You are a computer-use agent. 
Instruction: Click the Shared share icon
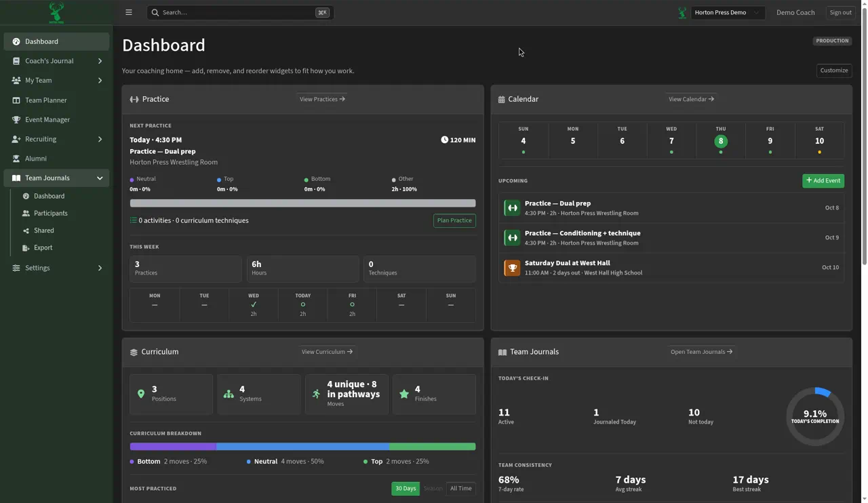point(26,230)
